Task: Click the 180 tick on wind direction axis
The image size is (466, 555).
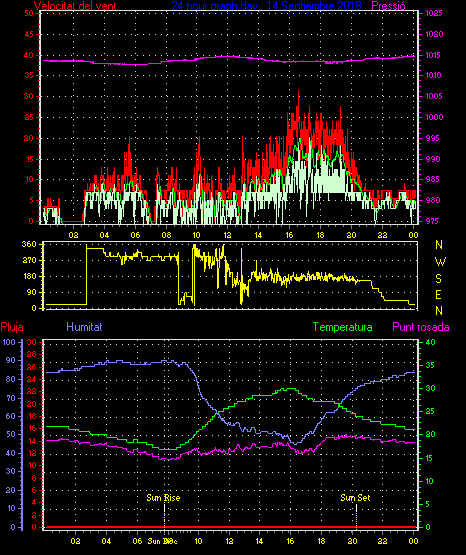Action: tap(29, 276)
